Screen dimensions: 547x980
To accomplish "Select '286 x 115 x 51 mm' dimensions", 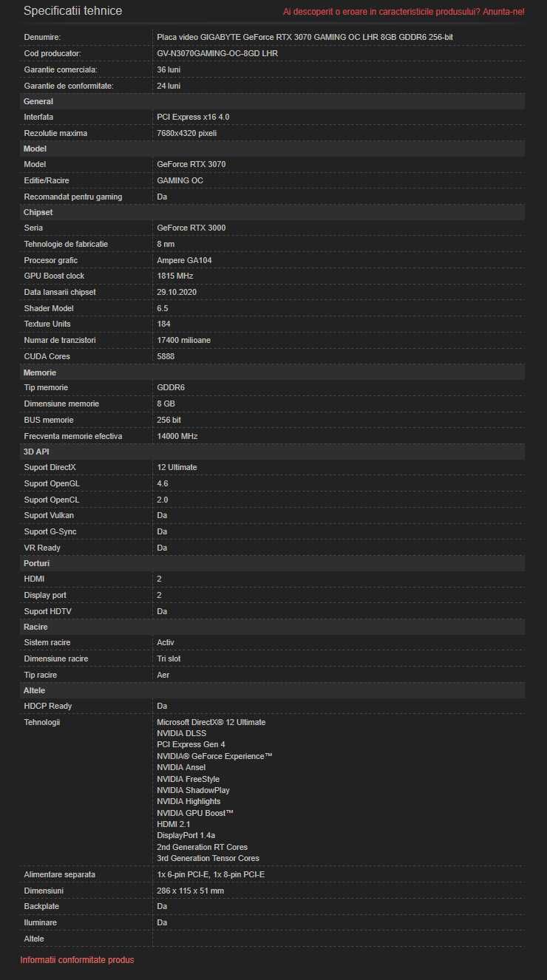I will point(190,891).
